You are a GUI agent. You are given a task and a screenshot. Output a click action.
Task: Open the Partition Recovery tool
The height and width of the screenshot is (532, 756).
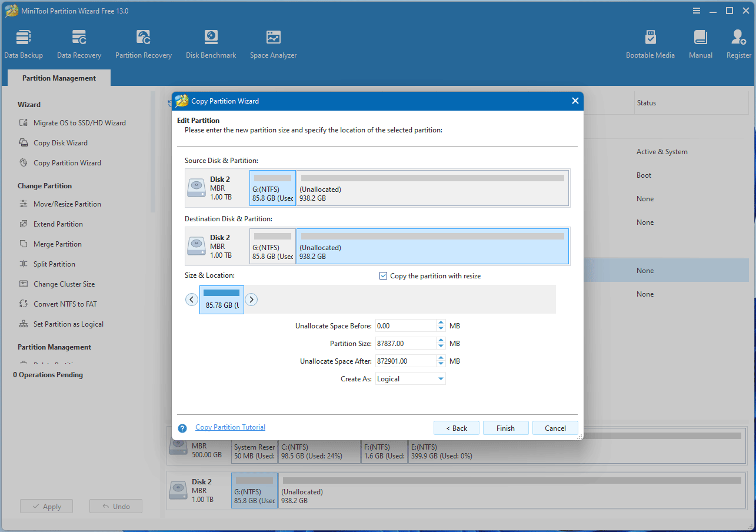[144, 44]
